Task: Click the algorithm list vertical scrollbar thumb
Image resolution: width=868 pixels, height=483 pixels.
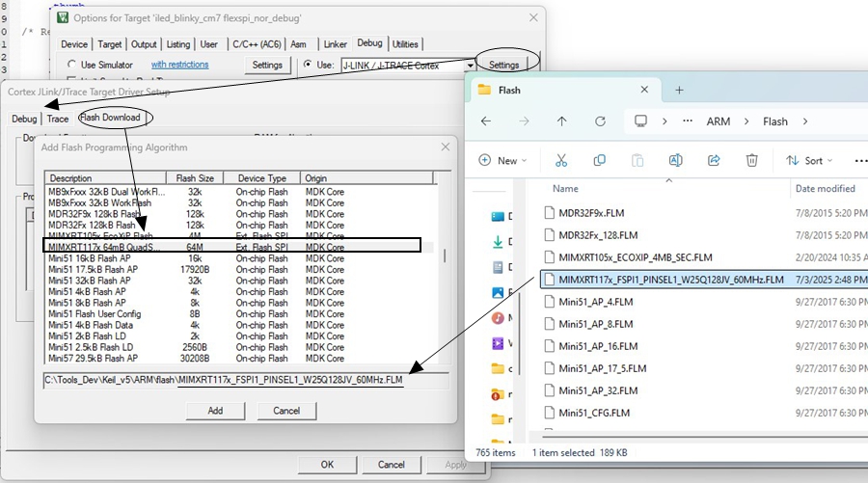Action: (x=444, y=255)
